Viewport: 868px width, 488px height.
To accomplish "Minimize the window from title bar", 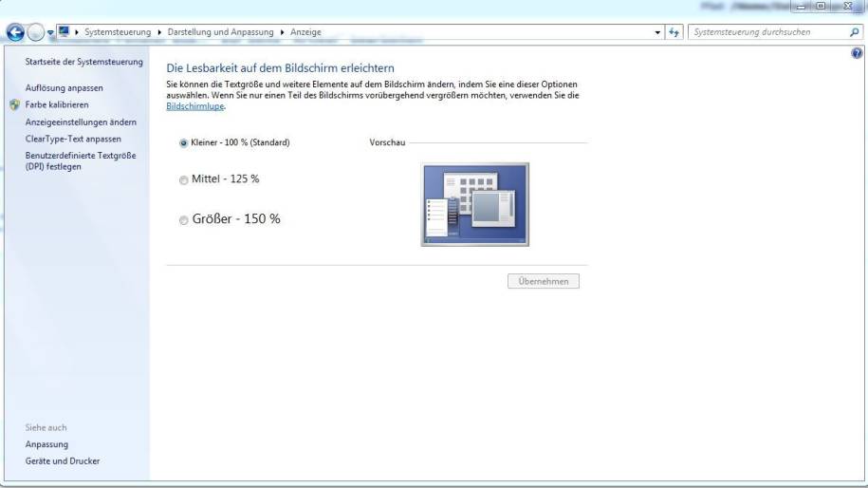I will tap(801, 6).
